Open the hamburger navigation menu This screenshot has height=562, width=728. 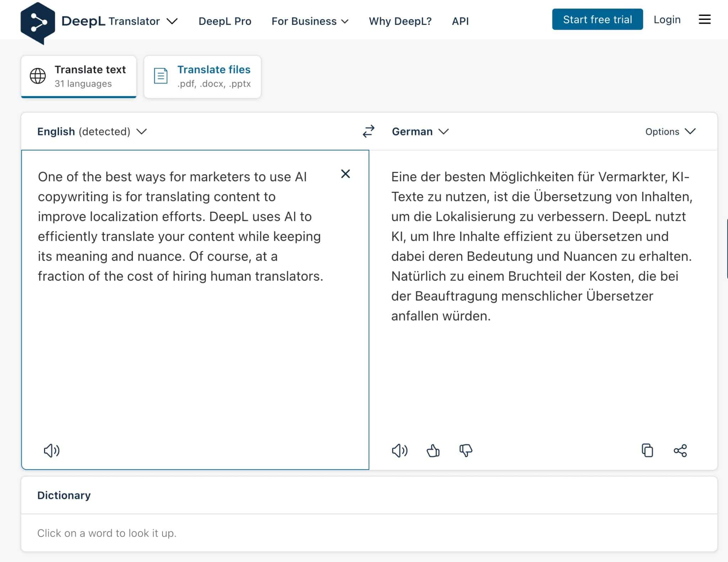pos(704,20)
